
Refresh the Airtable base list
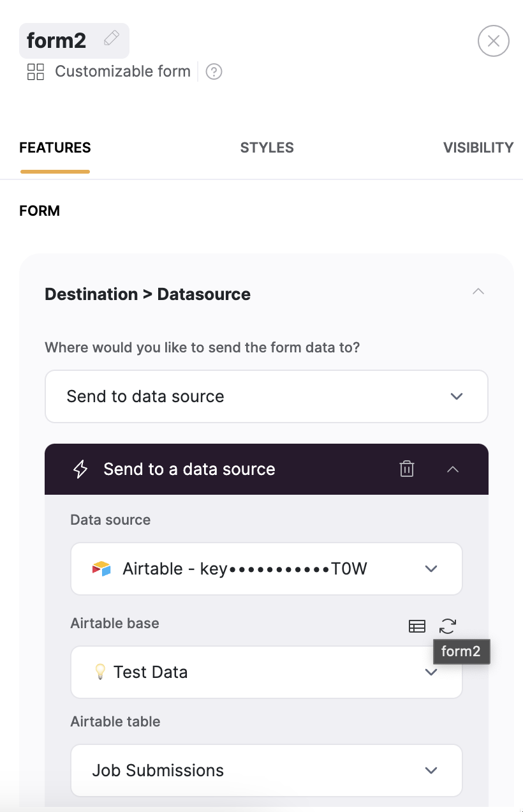point(447,626)
